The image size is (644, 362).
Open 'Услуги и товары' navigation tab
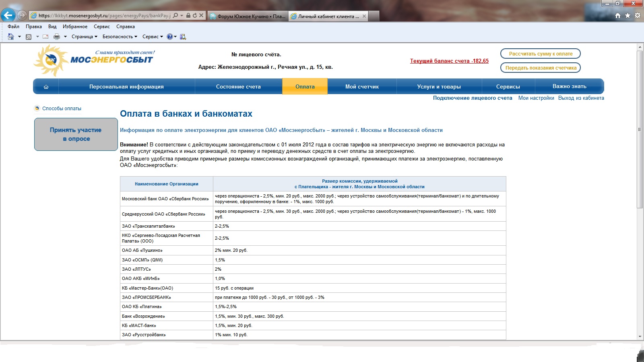(439, 86)
